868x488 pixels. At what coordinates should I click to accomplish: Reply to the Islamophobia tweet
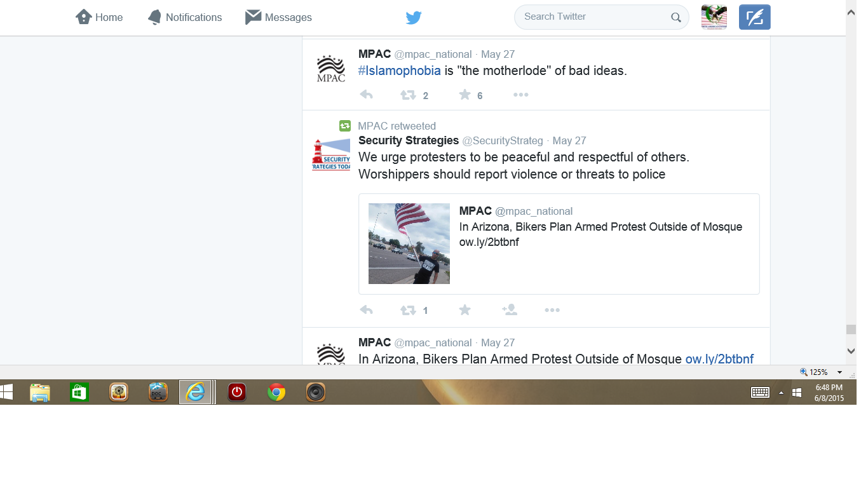click(366, 95)
